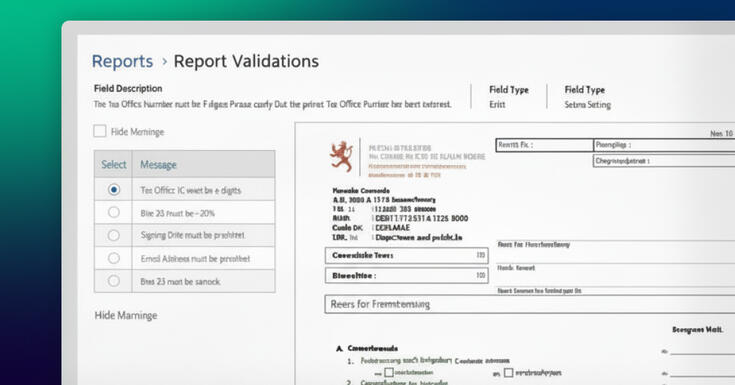The image size is (735, 385).
Task: Click the 'Tex Office IC' digits message text
Action: click(190, 190)
